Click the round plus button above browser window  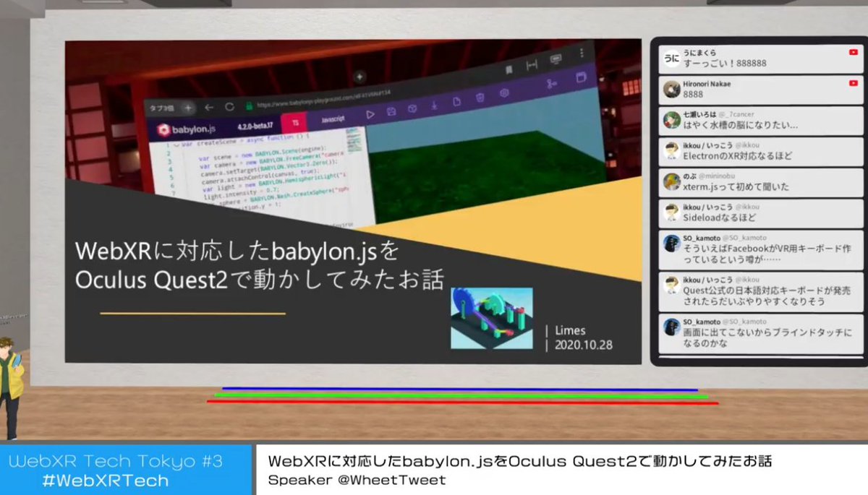pos(360,77)
